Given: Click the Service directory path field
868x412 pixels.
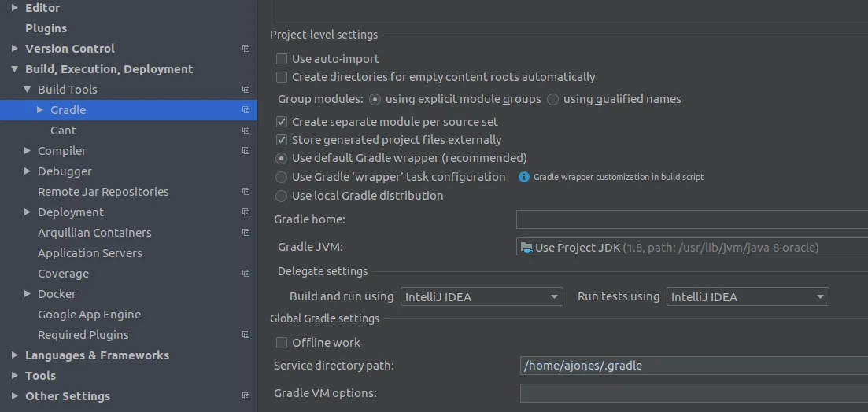Looking at the screenshot, I should click(693, 366).
